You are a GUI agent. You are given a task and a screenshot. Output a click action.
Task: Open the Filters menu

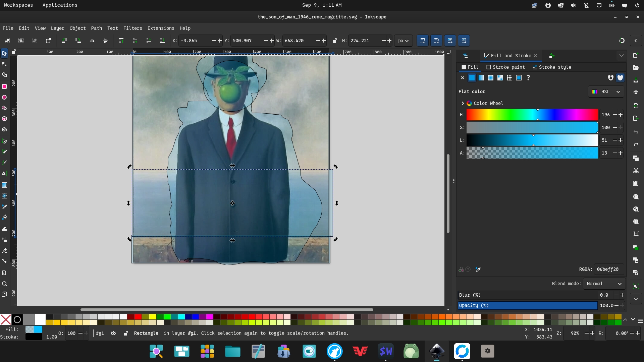[x=132, y=28]
